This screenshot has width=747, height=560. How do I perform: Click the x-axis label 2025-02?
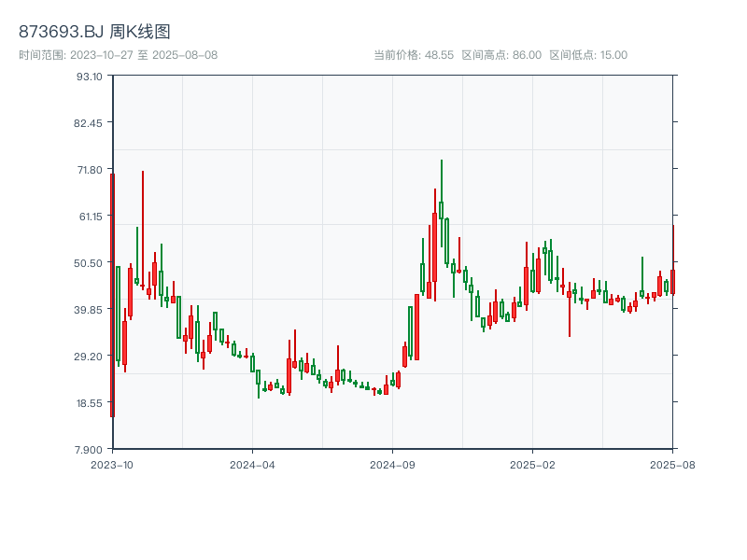click(x=532, y=465)
